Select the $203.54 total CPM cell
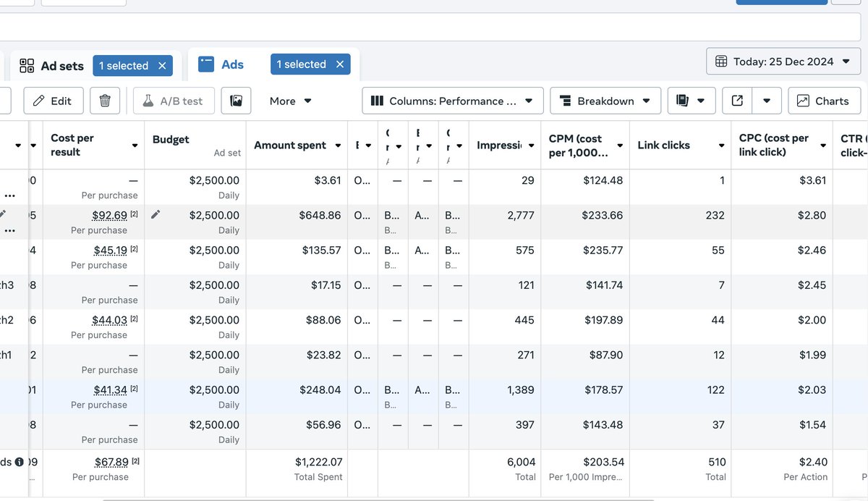 (604, 461)
